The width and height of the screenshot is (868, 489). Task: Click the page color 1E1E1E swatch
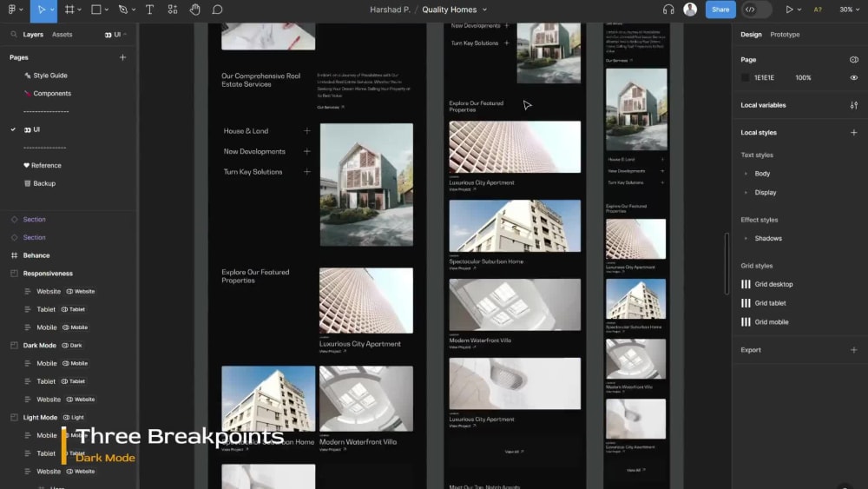745,78
